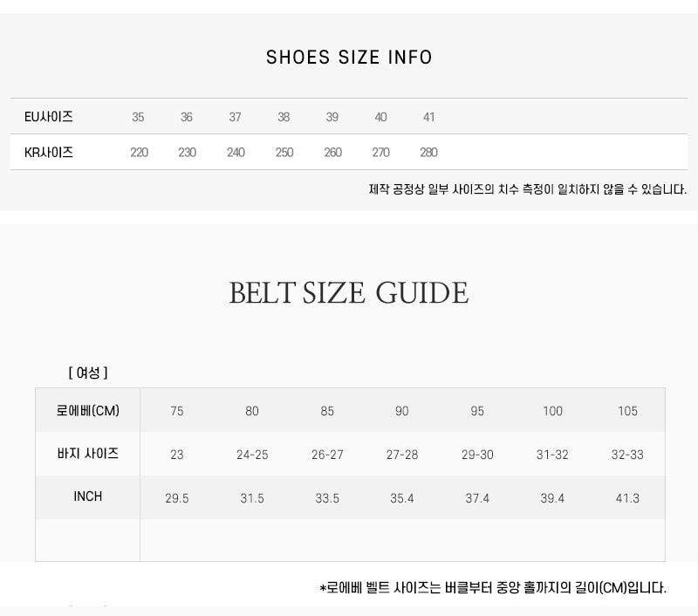Click KR size 280 value

pyautogui.click(x=428, y=152)
